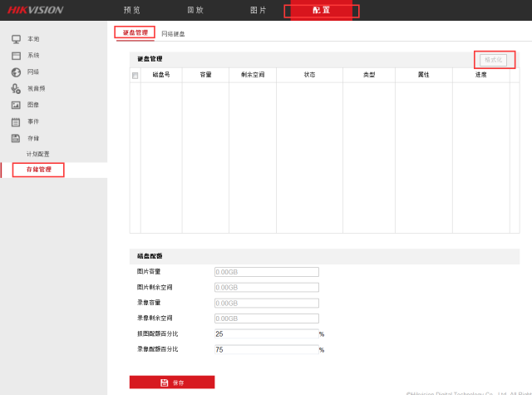The width and height of the screenshot is (532, 395).
Task: Open 回放 in the top navigation
Action: (x=195, y=10)
